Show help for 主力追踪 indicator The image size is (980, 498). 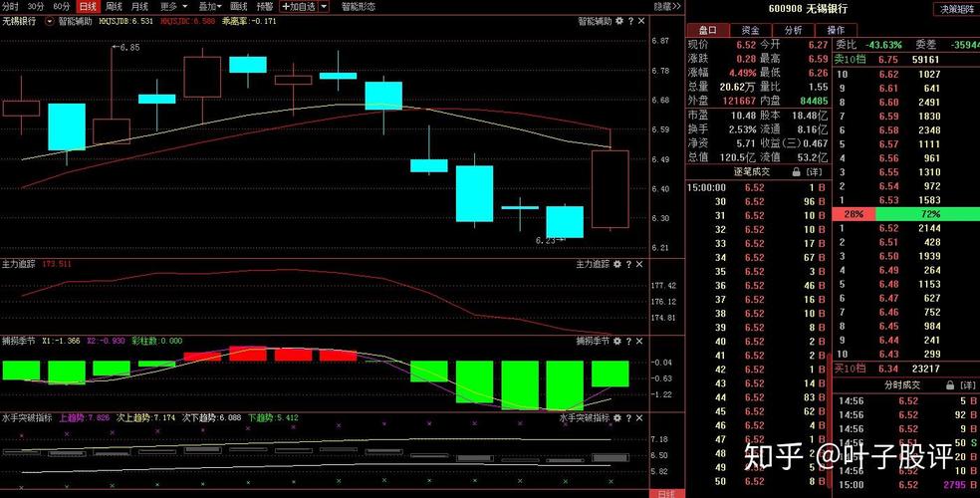(629, 264)
